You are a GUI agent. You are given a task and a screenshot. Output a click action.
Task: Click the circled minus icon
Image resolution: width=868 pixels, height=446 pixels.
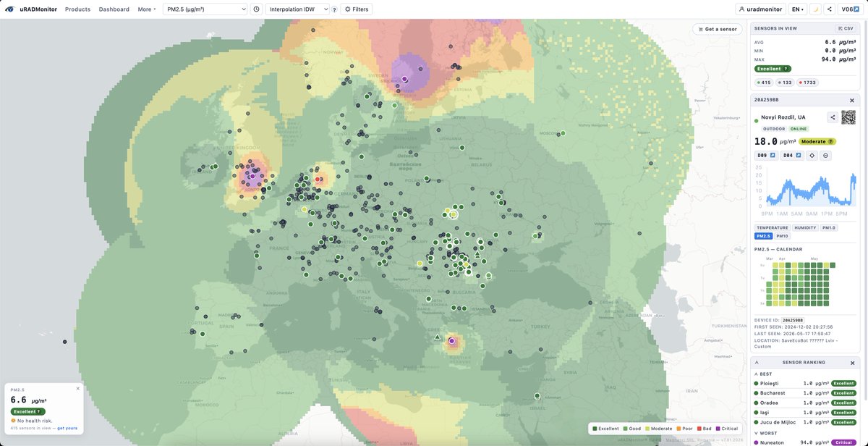tap(825, 155)
